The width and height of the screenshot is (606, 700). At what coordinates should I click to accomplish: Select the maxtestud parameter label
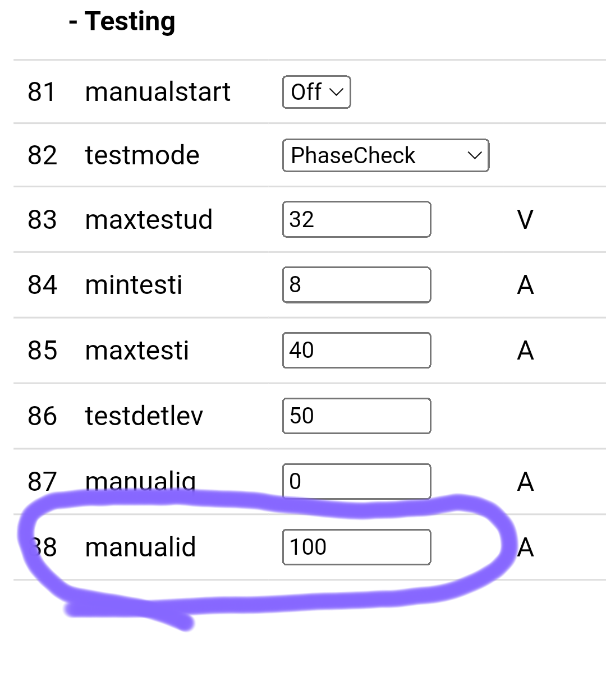[x=149, y=219]
